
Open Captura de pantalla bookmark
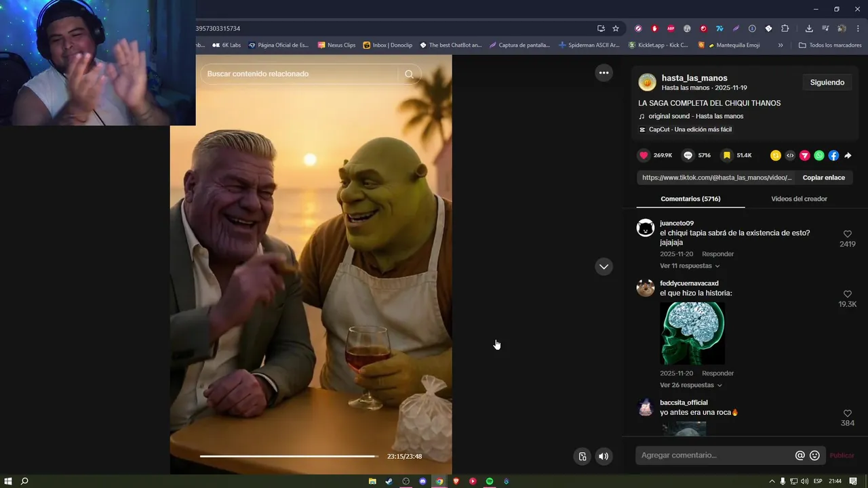coord(519,45)
